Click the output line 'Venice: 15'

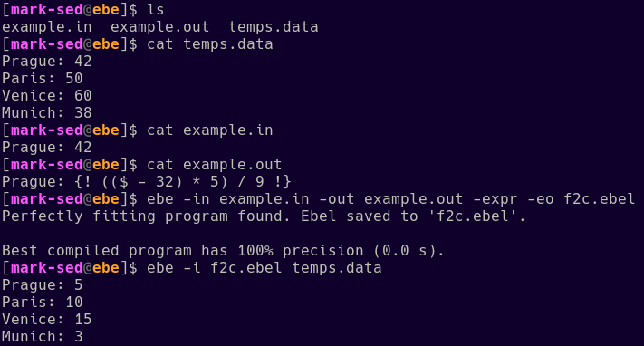[x=47, y=320]
